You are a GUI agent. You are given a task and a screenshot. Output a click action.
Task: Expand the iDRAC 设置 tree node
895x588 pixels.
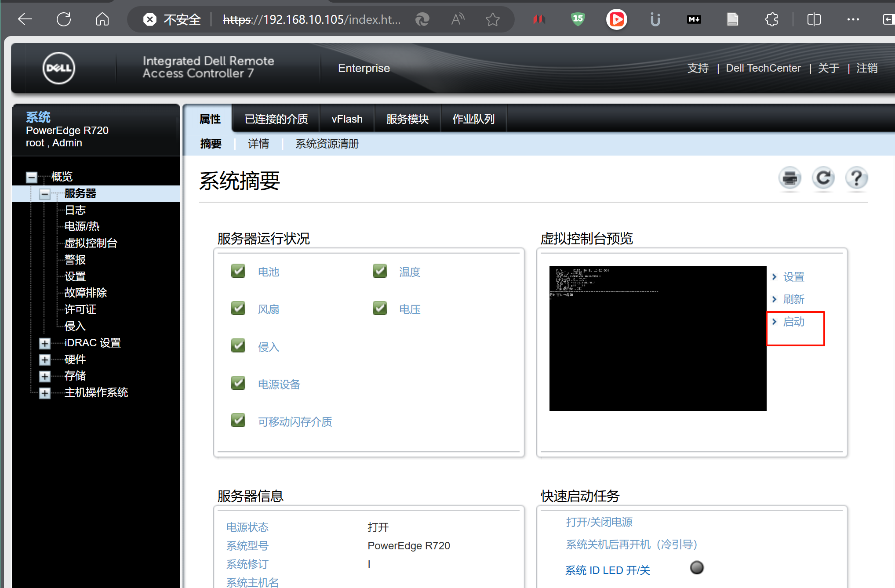[44, 343]
